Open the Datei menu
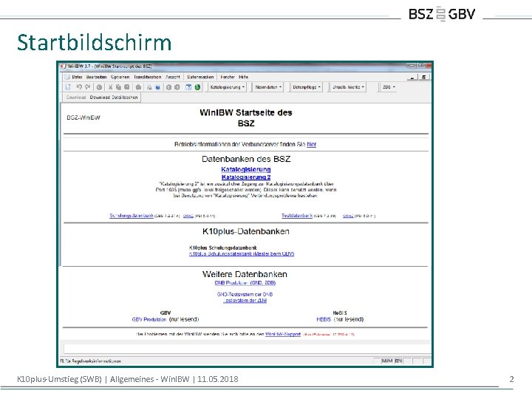This screenshot has height=399, width=532. pos(77,77)
